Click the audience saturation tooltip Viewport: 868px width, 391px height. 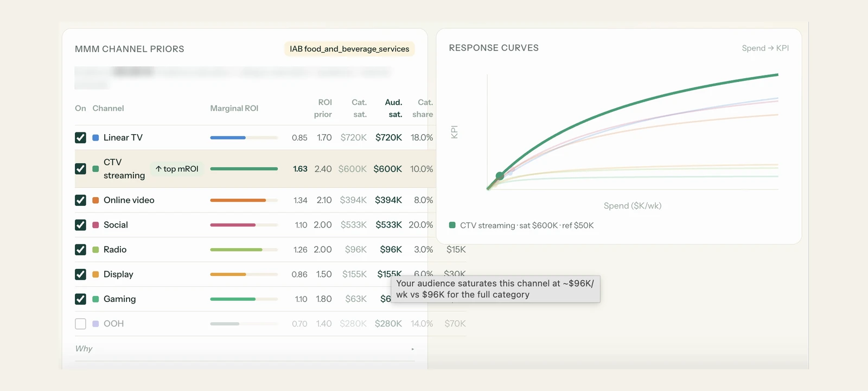coord(496,289)
